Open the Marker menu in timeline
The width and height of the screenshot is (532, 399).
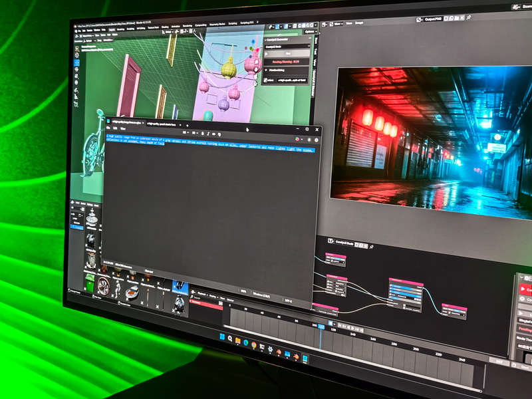click(x=230, y=300)
